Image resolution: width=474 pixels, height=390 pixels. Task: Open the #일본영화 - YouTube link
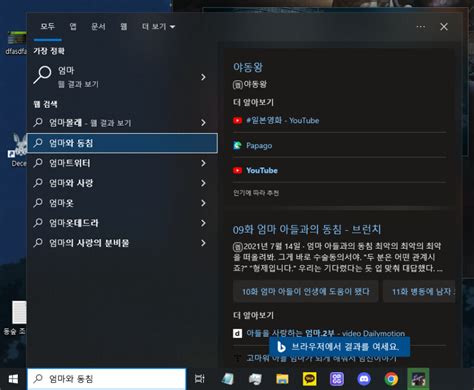(282, 120)
